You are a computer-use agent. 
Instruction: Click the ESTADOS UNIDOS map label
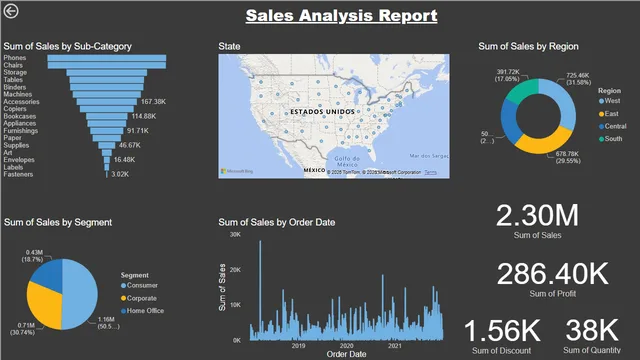click(322, 111)
